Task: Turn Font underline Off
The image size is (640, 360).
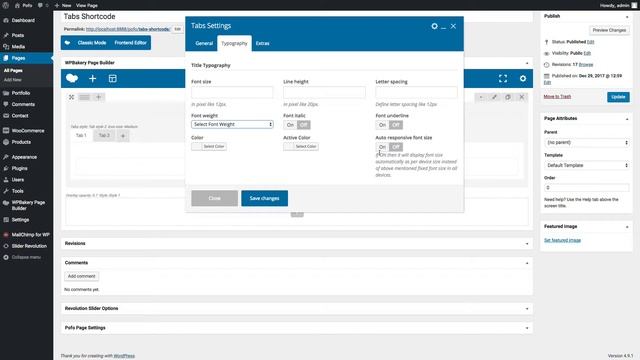Action: 396,125
